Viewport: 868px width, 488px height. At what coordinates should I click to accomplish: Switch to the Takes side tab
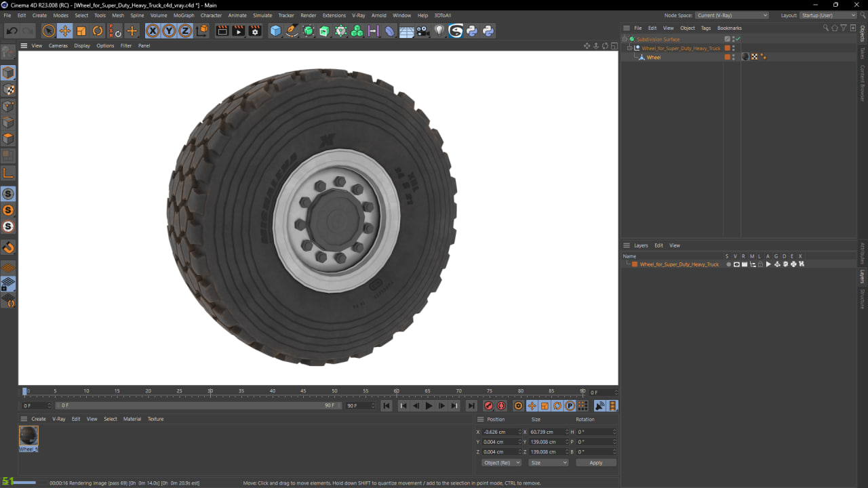[863, 53]
